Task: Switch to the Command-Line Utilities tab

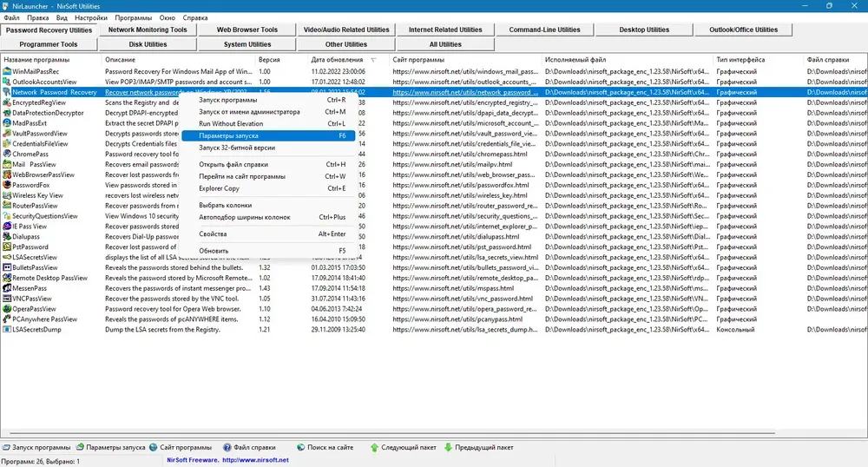Action: (545, 30)
